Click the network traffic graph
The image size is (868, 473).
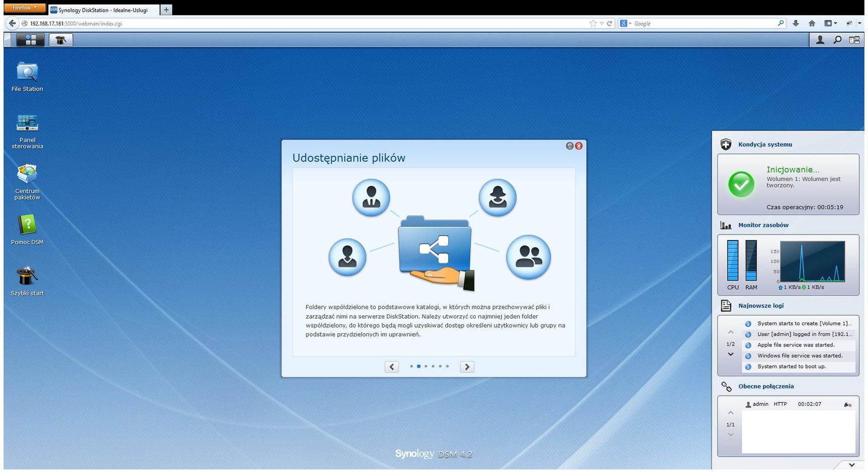[812, 261]
